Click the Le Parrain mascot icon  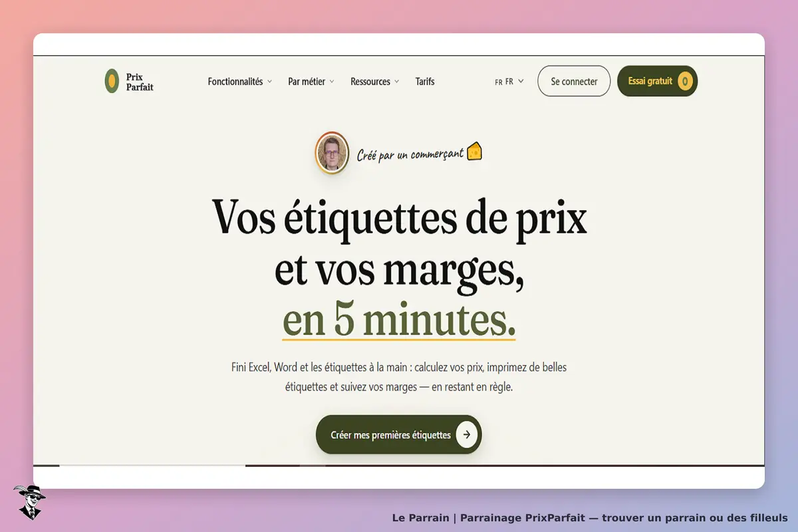click(29, 502)
